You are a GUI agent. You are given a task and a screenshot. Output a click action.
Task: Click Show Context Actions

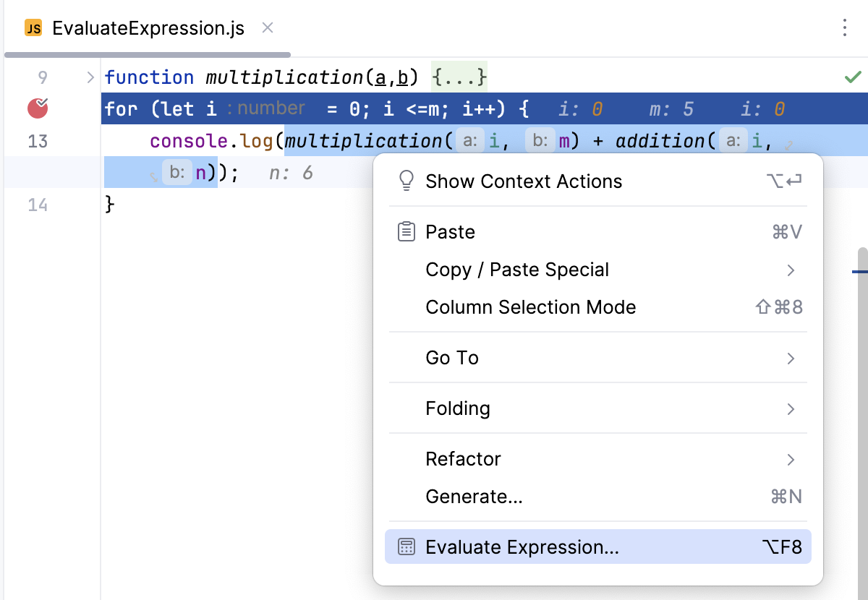(524, 180)
